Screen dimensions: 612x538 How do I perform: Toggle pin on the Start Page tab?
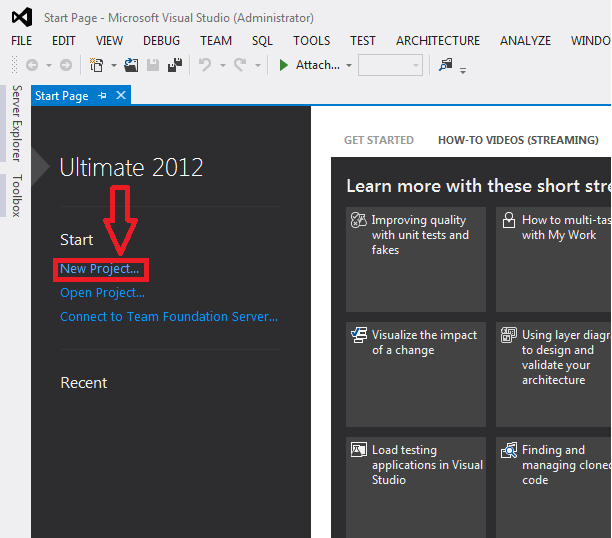pos(103,96)
